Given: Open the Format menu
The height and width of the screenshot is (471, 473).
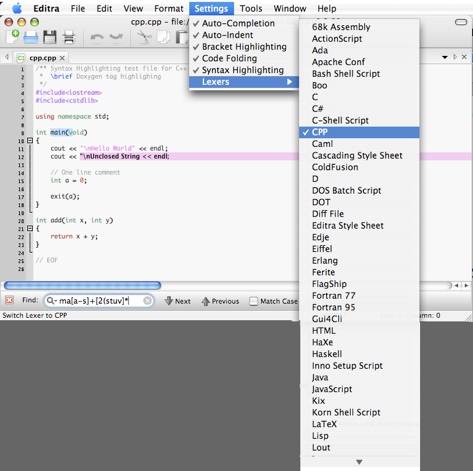Looking at the screenshot, I should (169, 8).
